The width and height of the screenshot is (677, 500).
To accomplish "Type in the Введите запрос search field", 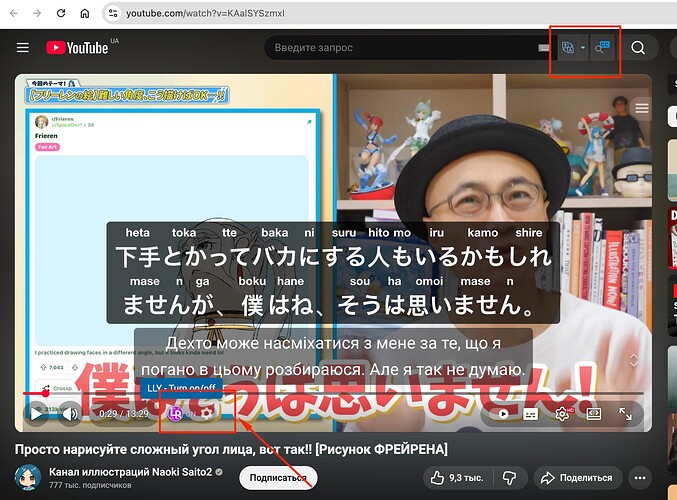I will coord(400,47).
